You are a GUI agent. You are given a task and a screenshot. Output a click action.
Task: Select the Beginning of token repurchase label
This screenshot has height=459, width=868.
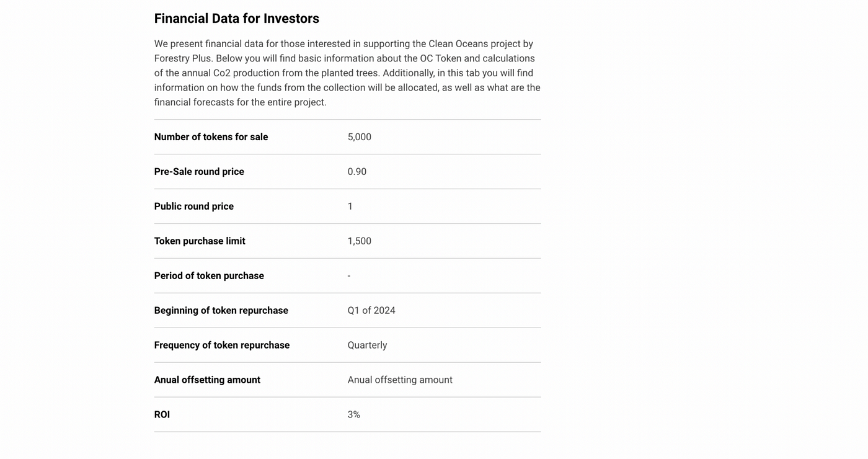[x=221, y=311]
